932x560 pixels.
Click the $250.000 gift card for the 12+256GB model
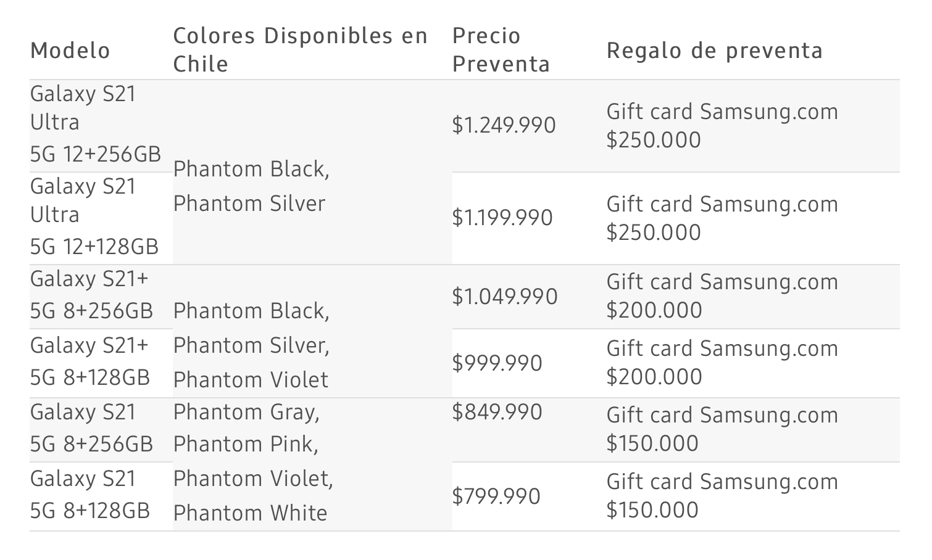tap(722, 126)
